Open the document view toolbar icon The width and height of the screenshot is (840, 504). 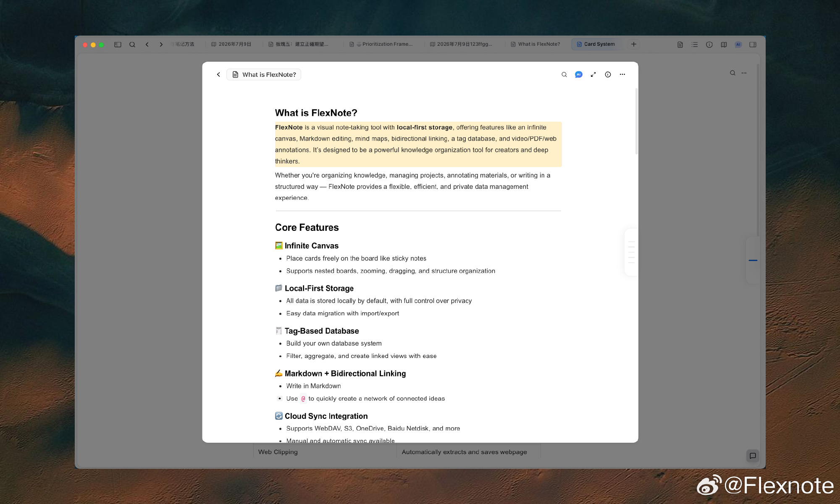(x=680, y=44)
